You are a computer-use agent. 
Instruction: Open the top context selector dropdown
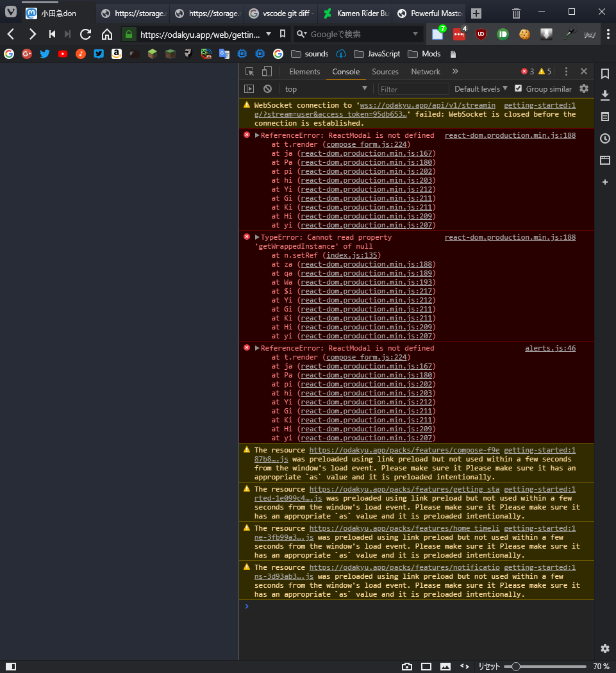click(326, 89)
